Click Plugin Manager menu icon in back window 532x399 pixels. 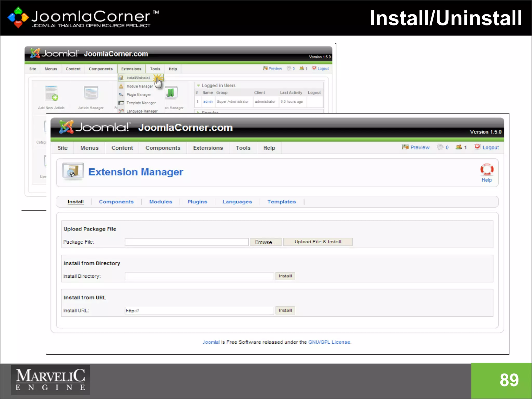tap(121, 95)
